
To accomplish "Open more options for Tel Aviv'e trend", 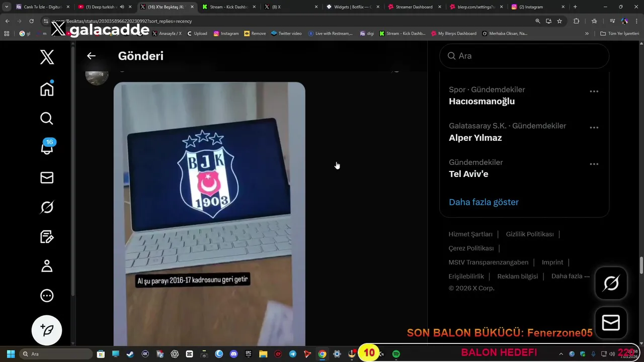I will click(x=594, y=164).
